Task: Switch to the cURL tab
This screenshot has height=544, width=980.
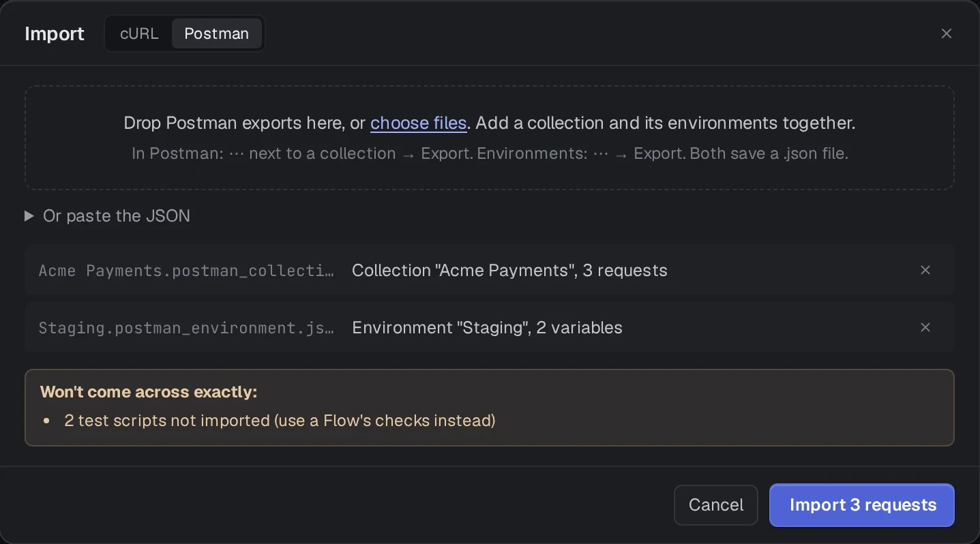Action: click(139, 33)
